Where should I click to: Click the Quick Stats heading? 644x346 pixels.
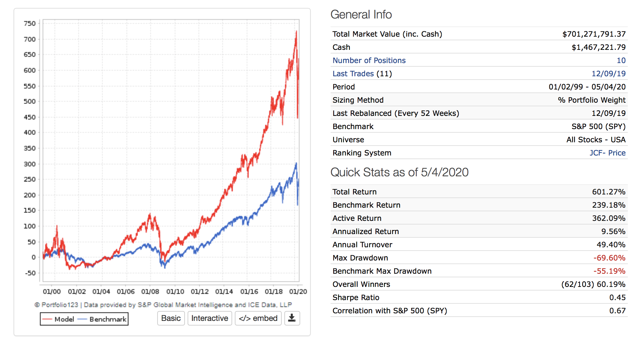[399, 172]
